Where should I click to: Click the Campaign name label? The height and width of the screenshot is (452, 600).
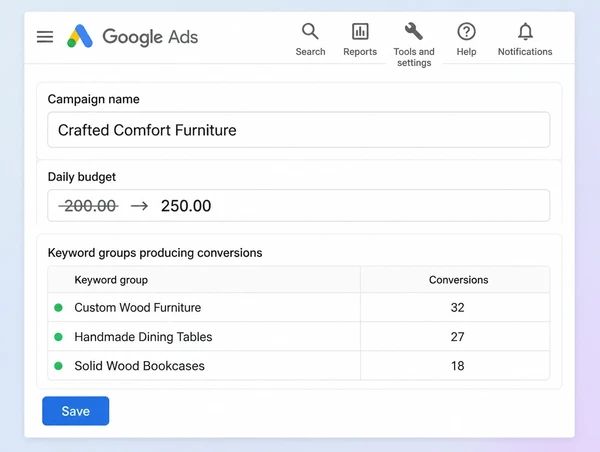(x=93, y=99)
